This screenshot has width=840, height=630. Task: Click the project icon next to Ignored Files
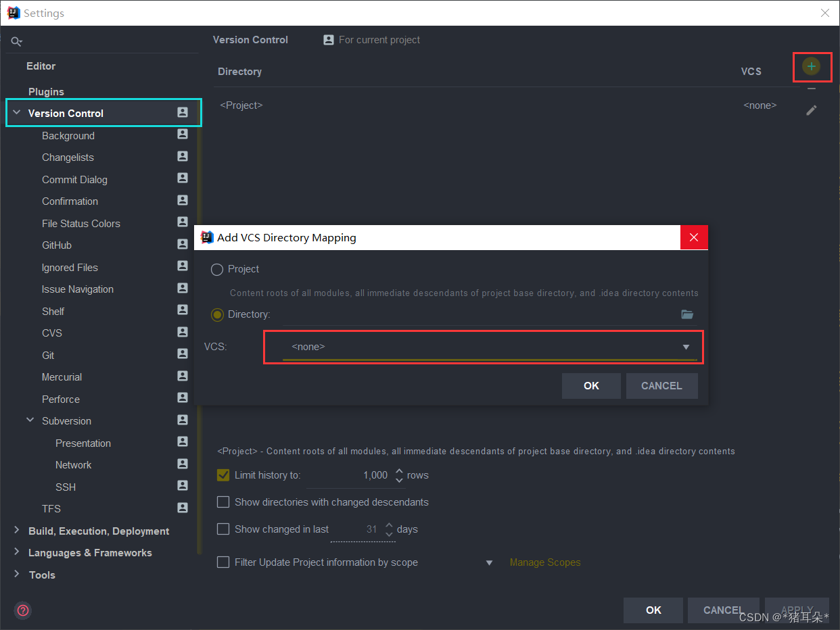click(183, 266)
